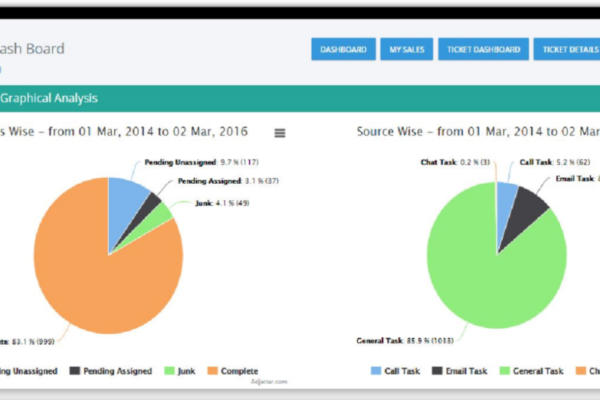Image resolution: width=600 pixels, height=400 pixels.
Task: Click the Graphical Analysis panel header
Action: tap(300, 98)
